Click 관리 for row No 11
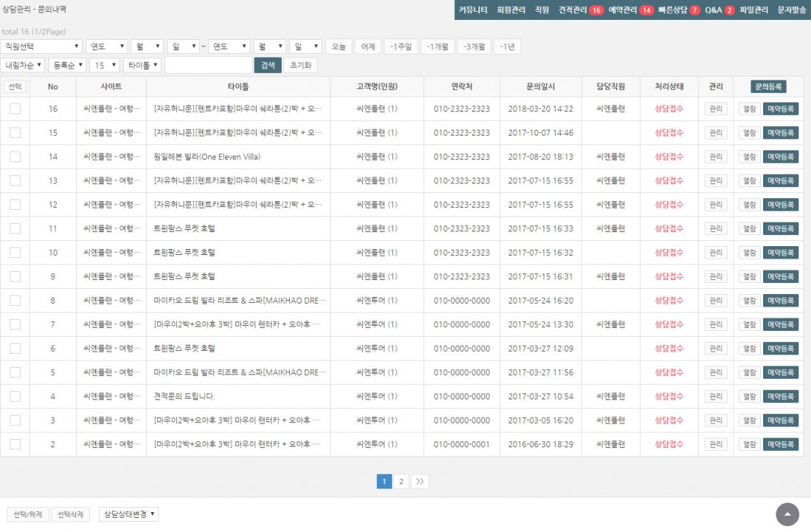This screenshot has height=532, width=811. pyautogui.click(x=716, y=228)
